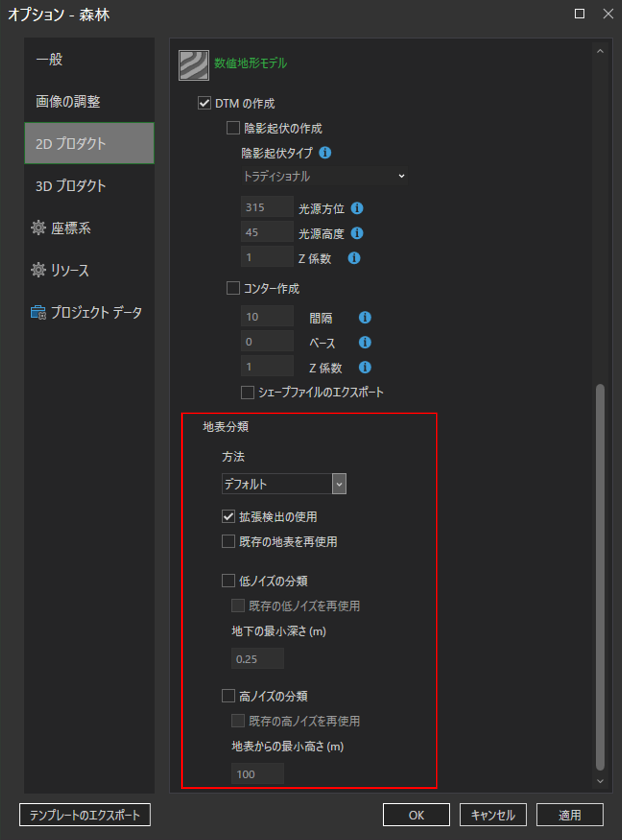Select the 一般 tab
This screenshot has width=622, height=840.
tap(89, 59)
